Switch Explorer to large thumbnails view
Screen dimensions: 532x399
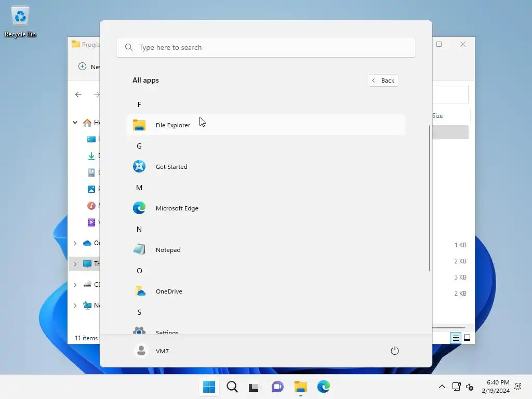[x=467, y=338]
